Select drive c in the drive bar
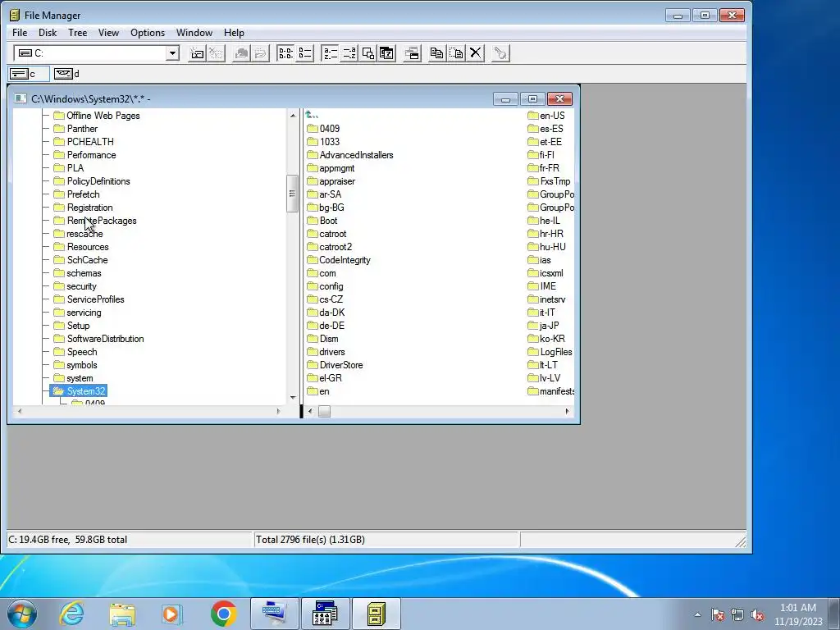 click(x=29, y=73)
